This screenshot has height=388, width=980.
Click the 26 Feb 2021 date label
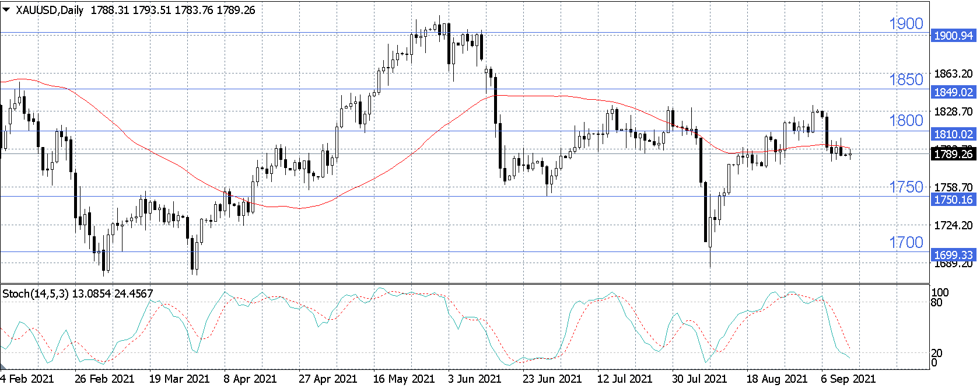tap(104, 379)
